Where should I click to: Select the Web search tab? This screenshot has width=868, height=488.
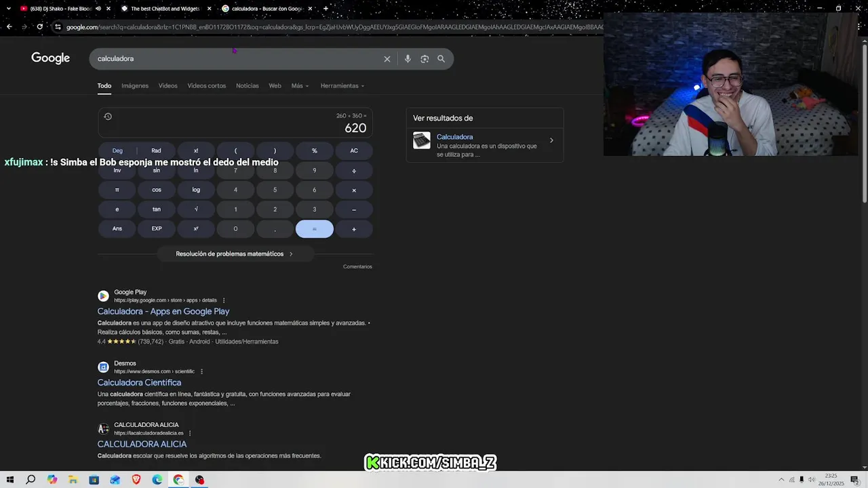tap(275, 85)
